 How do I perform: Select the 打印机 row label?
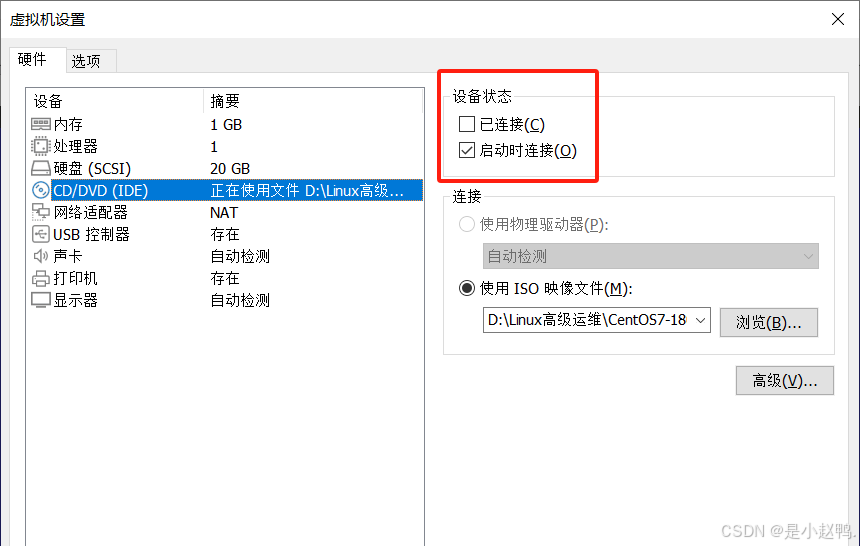75,278
